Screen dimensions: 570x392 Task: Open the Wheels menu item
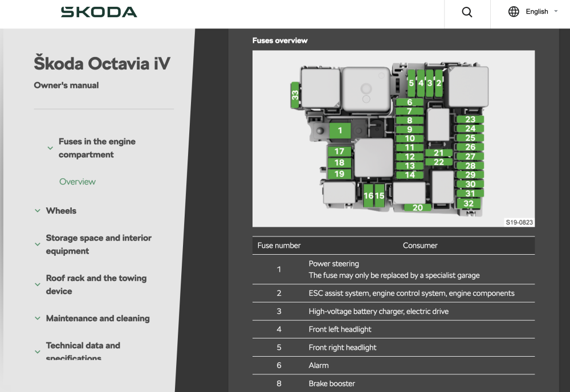[x=61, y=211]
